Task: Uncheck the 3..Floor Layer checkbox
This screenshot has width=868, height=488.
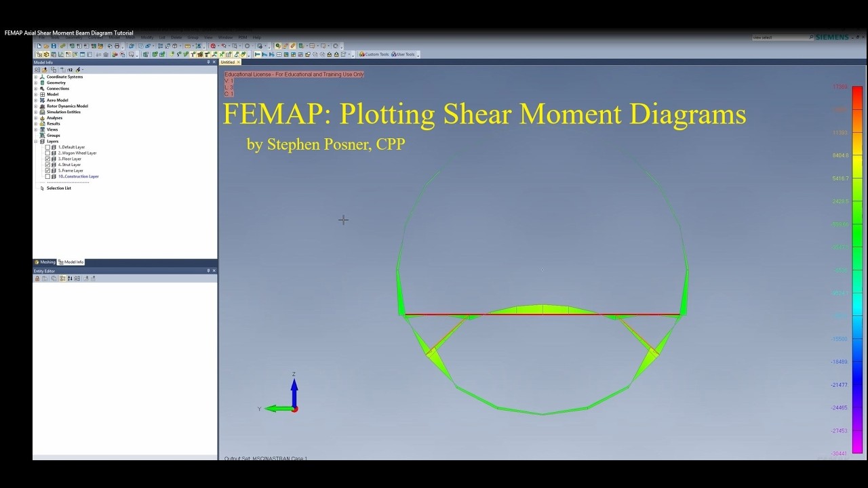Action: [x=47, y=159]
